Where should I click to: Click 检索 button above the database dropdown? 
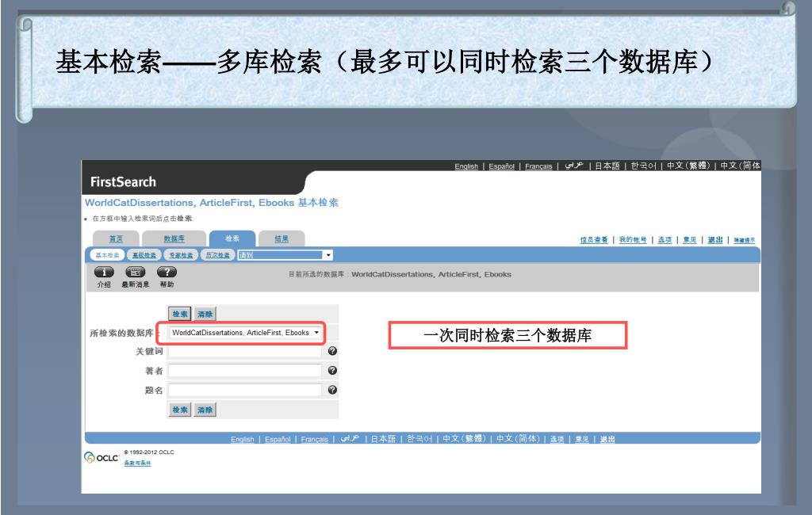pos(180,314)
